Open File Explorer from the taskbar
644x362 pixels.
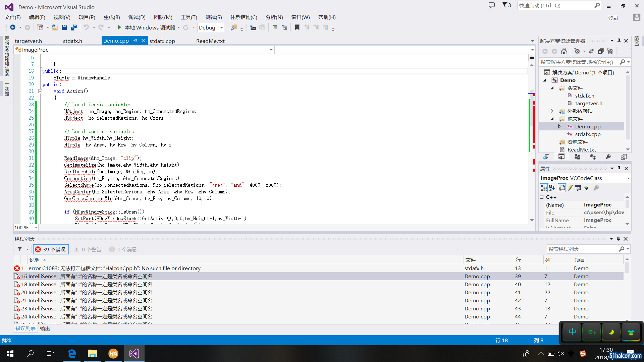pyautogui.click(x=92, y=354)
